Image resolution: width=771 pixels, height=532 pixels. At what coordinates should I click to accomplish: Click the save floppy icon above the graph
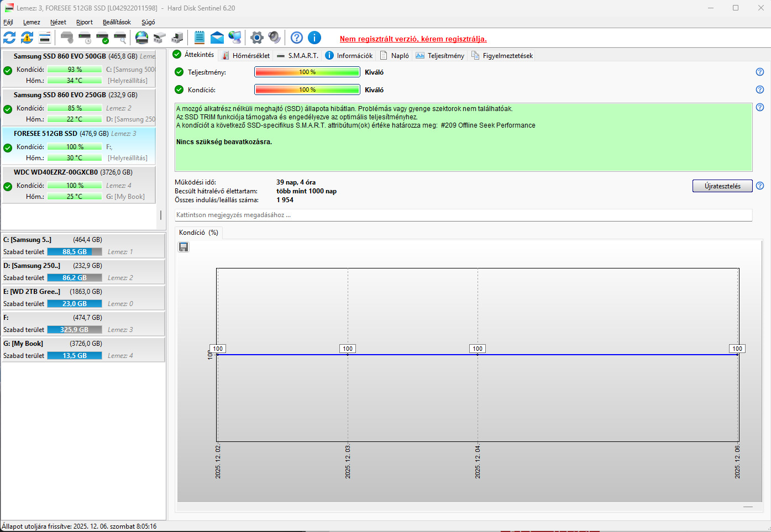click(x=183, y=247)
